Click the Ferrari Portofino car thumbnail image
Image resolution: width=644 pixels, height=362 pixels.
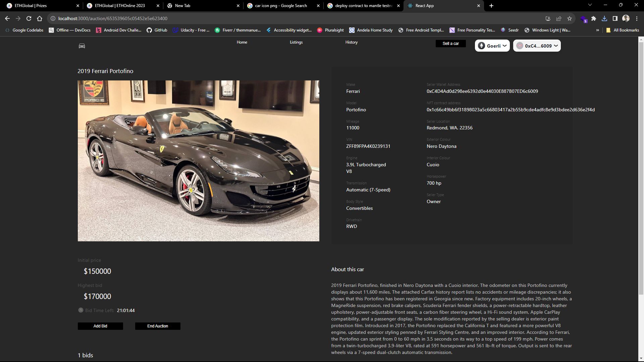[x=198, y=161]
